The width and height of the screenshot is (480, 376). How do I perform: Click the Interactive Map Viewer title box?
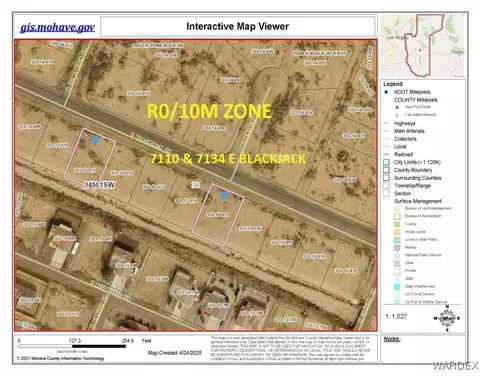tap(237, 26)
